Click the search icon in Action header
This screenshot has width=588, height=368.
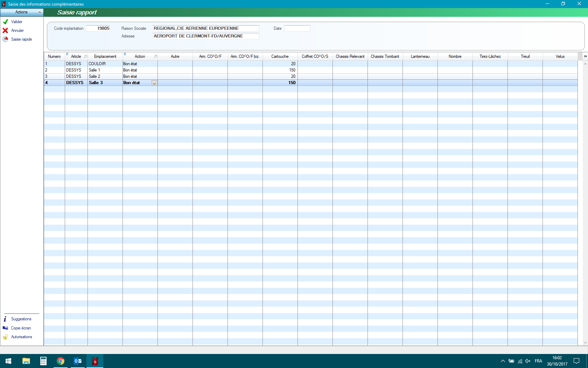pyautogui.click(x=155, y=56)
